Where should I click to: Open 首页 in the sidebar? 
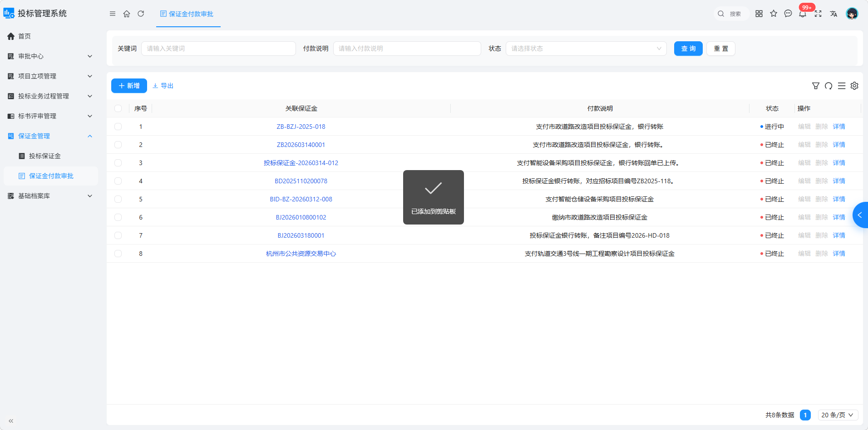[x=51, y=36]
